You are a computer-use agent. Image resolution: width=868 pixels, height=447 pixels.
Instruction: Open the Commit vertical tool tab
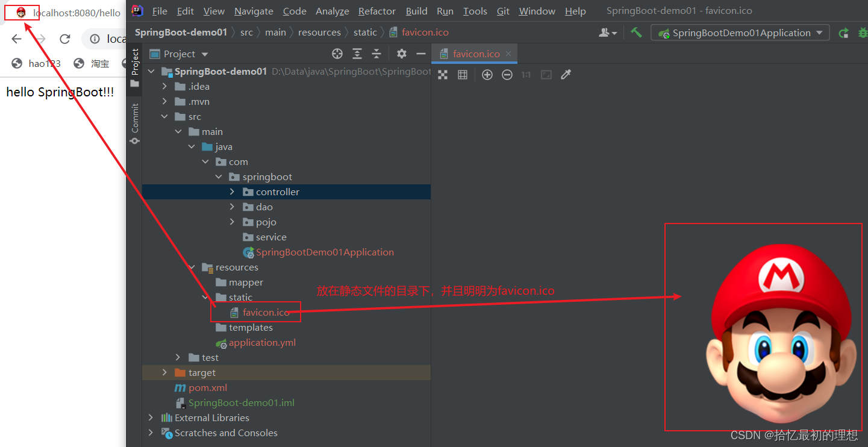(x=135, y=123)
